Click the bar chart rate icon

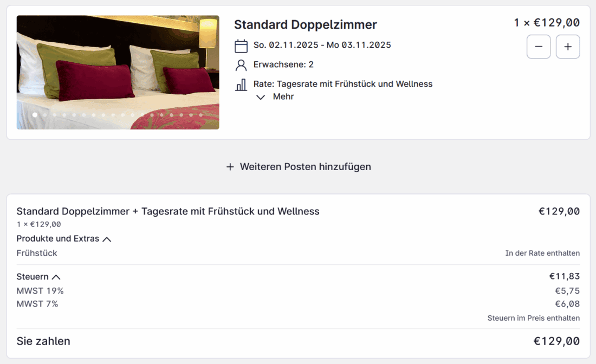(x=241, y=84)
